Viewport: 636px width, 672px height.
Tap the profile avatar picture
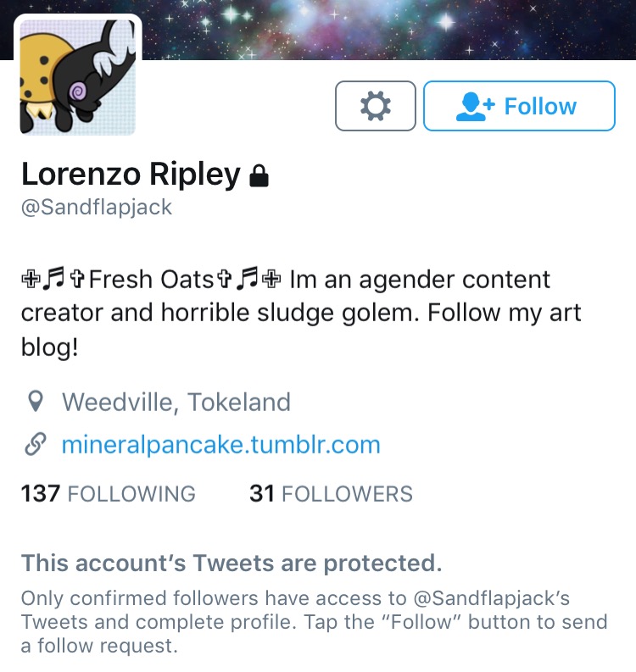point(78,77)
